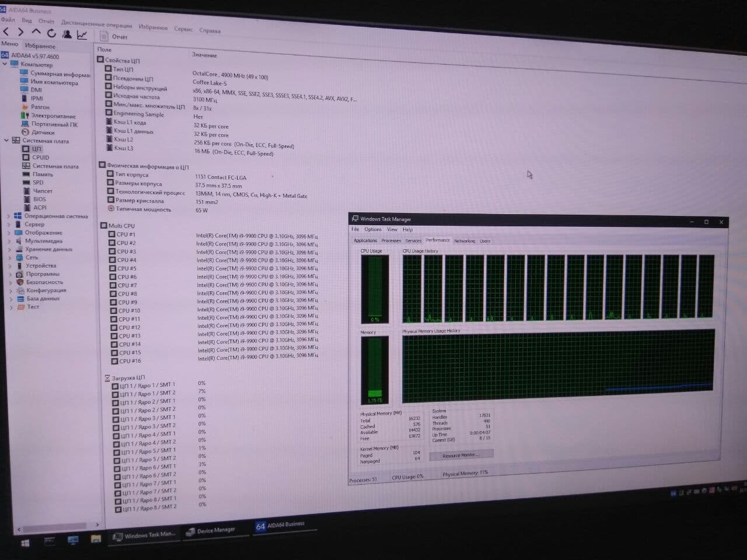This screenshot has width=747, height=560.
Task: Select the Память memory item
Action: (x=43, y=174)
